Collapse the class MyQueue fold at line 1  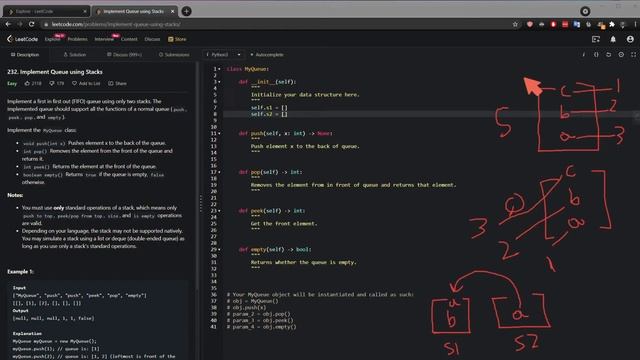point(219,69)
